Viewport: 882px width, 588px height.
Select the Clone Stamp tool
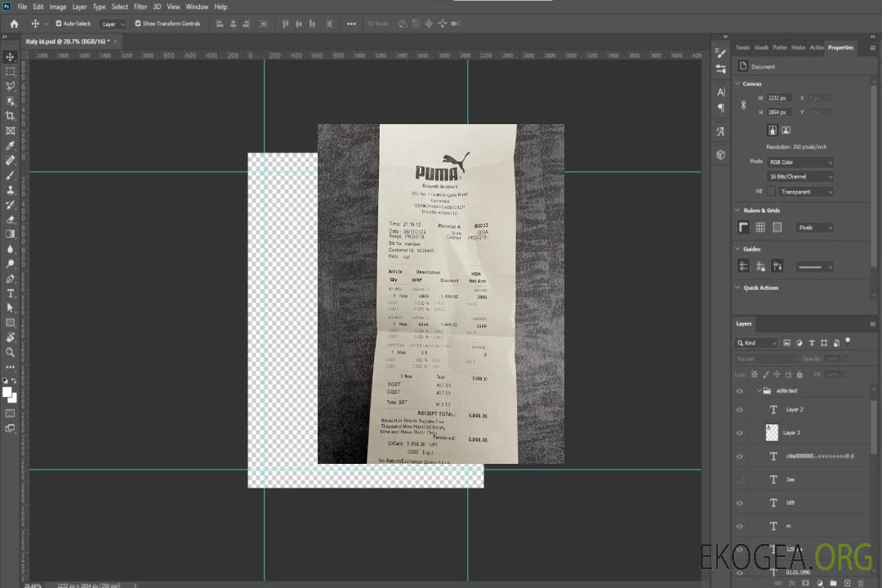click(10, 189)
